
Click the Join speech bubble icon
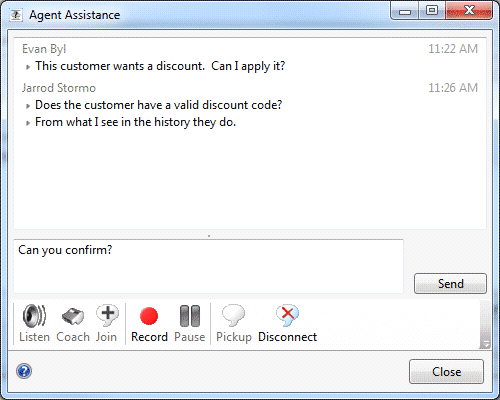point(107,315)
